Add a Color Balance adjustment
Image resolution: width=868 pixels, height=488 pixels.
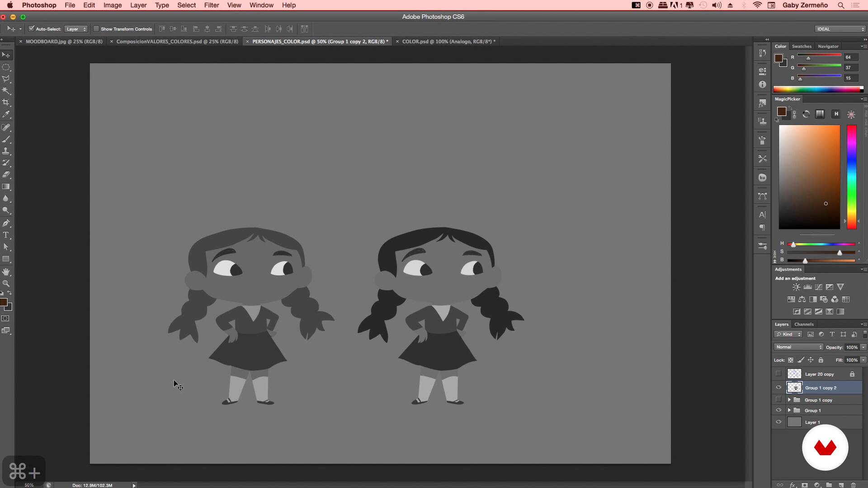(802, 299)
